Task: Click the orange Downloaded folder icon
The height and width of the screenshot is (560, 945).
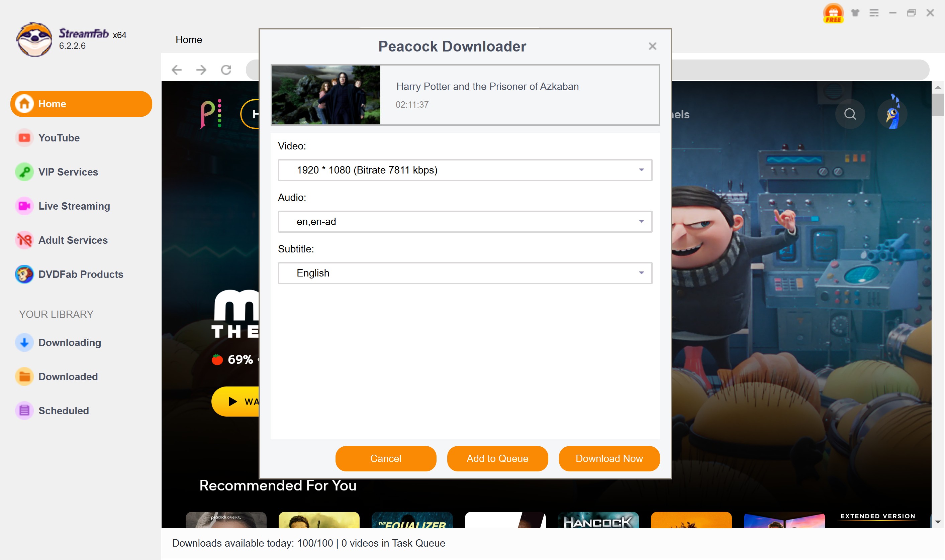Action: pyautogui.click(x=24, y=376)
